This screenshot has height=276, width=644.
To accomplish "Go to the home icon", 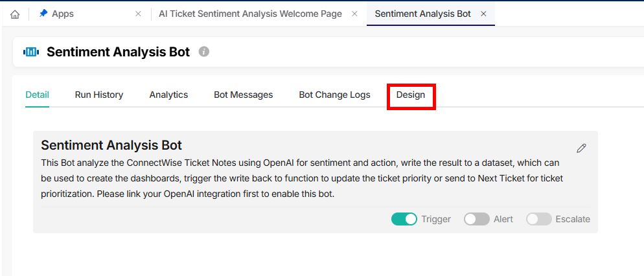I will coord(15,14).
